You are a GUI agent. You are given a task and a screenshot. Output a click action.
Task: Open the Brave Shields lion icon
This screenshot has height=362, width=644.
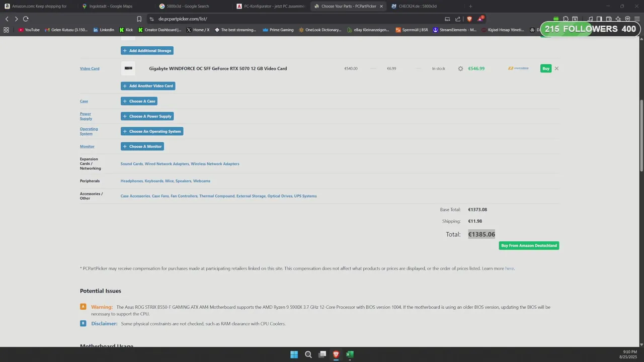[x=469, y=19]
